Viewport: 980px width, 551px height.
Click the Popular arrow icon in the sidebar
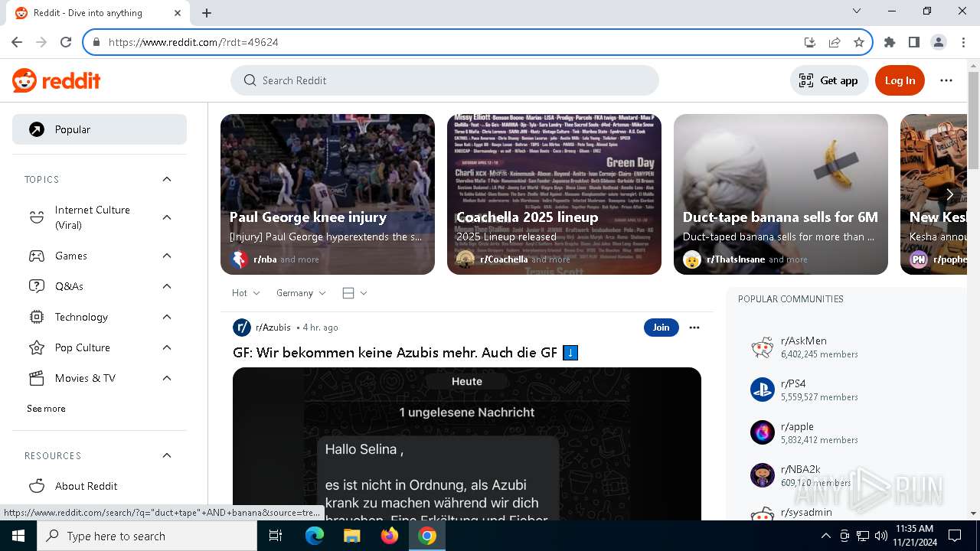(x=37, y=129)
